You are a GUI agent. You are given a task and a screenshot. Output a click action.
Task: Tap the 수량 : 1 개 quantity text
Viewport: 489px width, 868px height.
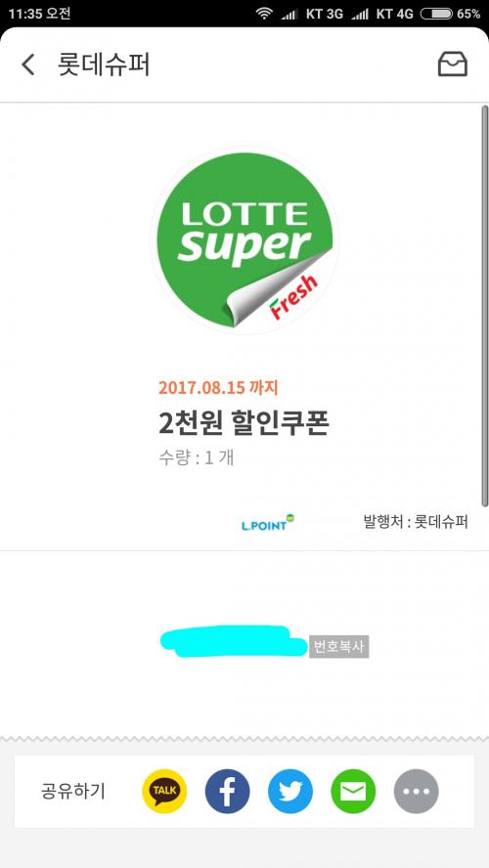pos(196,458)
